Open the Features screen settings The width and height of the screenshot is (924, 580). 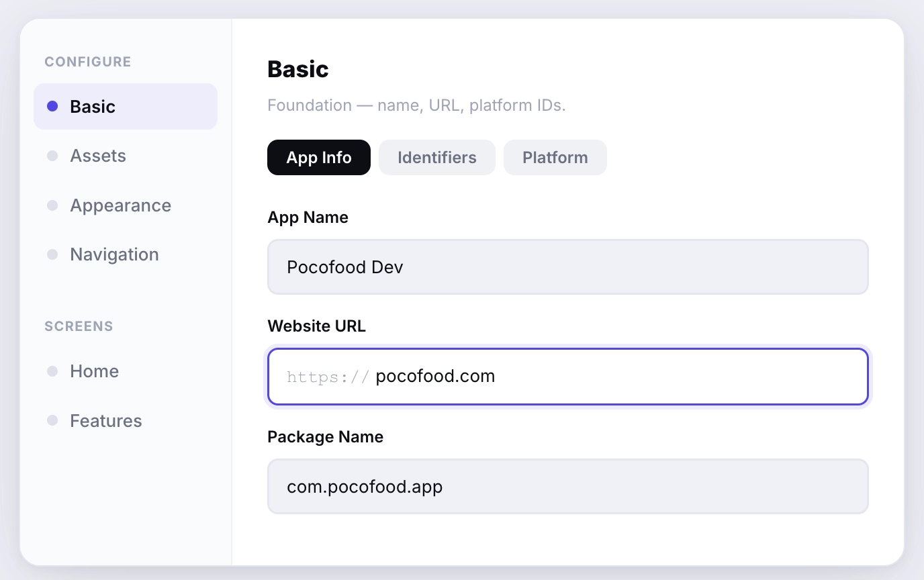point(126,421)
